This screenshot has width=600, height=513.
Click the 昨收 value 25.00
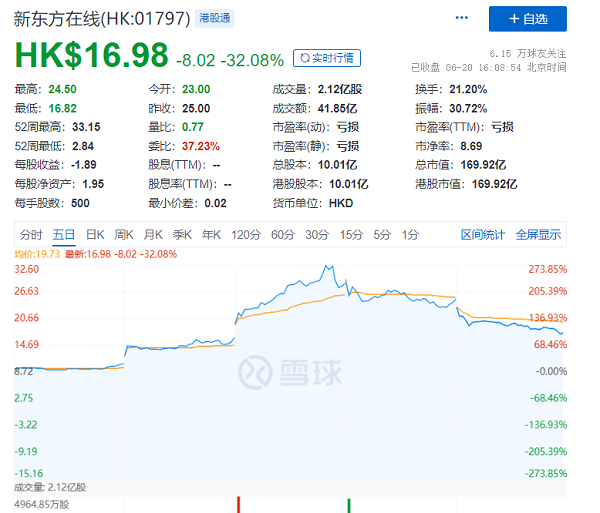(x=196, y=108)
